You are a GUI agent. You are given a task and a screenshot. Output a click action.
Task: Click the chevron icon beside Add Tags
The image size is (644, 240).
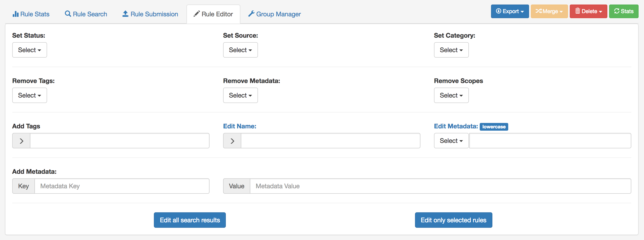(x=21, y=141)
